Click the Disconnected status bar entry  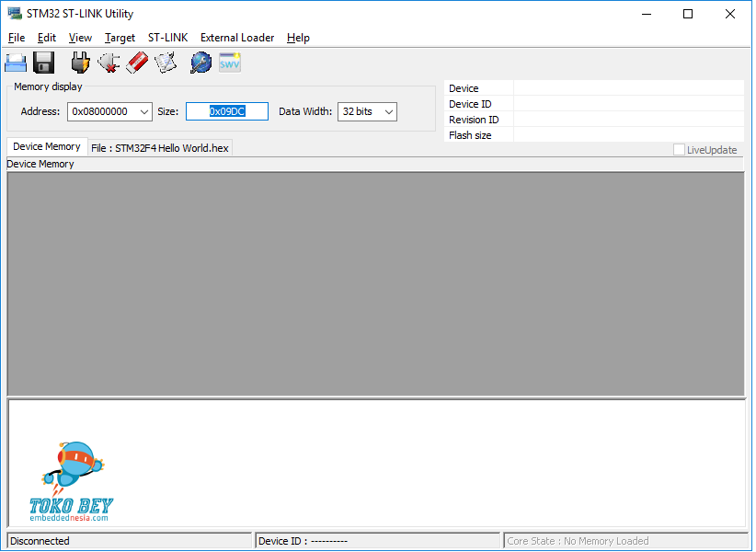click(x=129, y=541)
